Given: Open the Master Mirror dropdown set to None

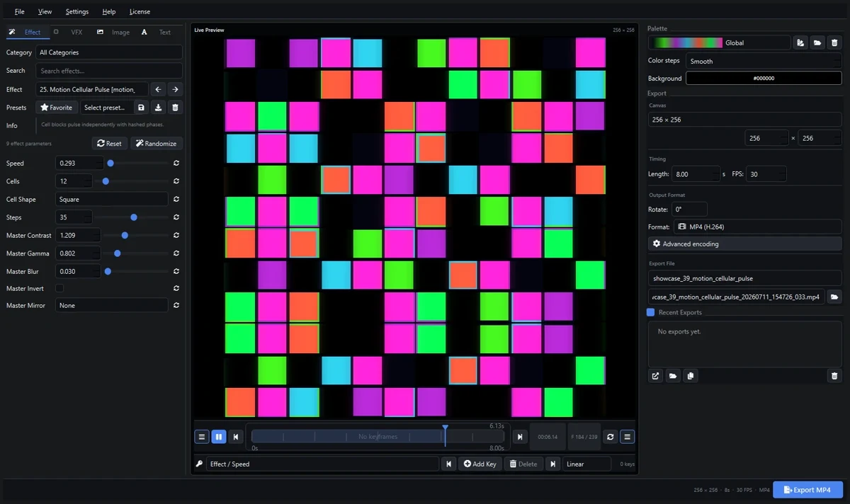Looking at the screenshot, I should (x=112, y=306).
